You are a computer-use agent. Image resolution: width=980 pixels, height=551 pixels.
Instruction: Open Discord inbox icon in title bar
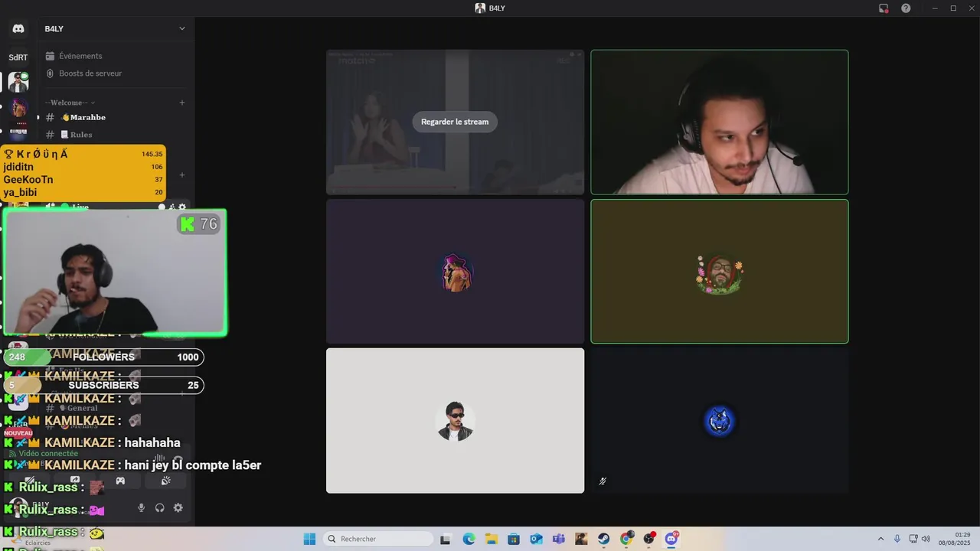click(x=884, y=8)
